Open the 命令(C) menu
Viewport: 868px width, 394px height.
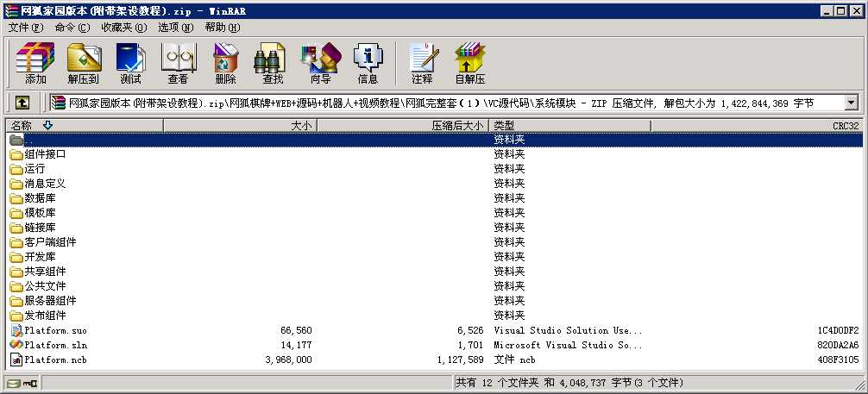click(72, 27)
